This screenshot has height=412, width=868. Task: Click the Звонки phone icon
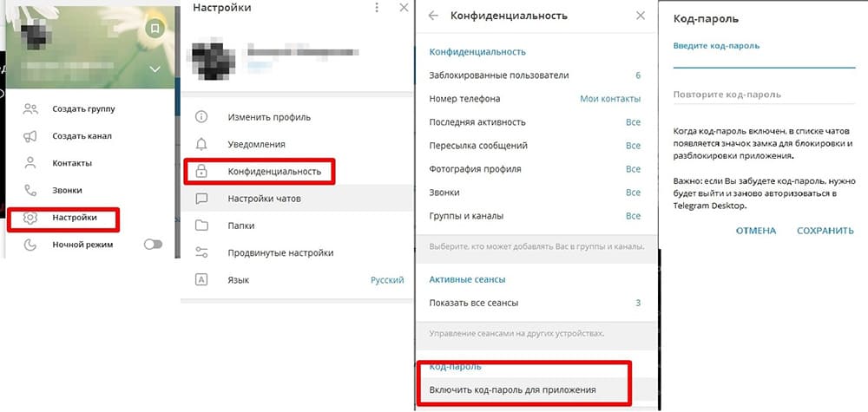click(30, 190)
